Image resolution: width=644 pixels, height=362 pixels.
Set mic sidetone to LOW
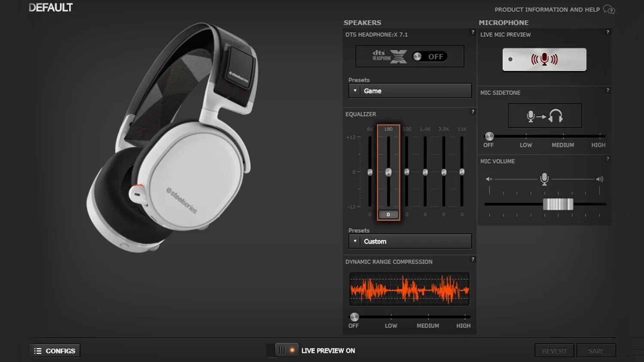click(x=526, y=145)
